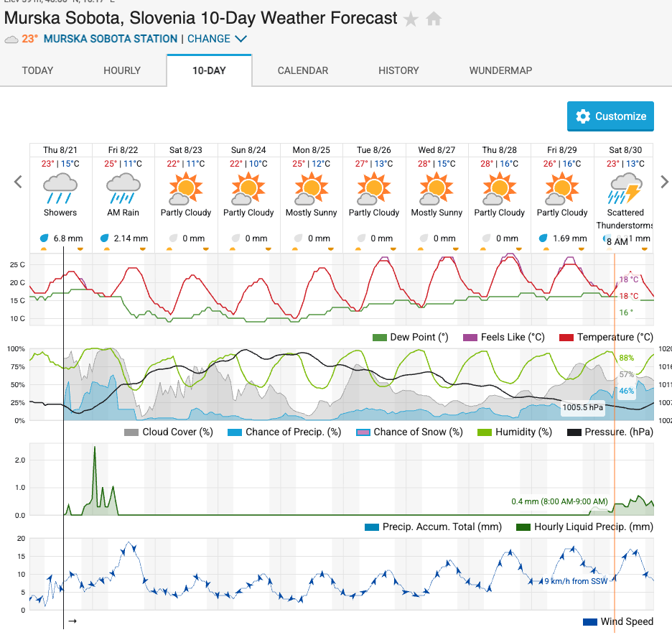
Task: Click the favorite star icon beside title
Action: [411, 19]
